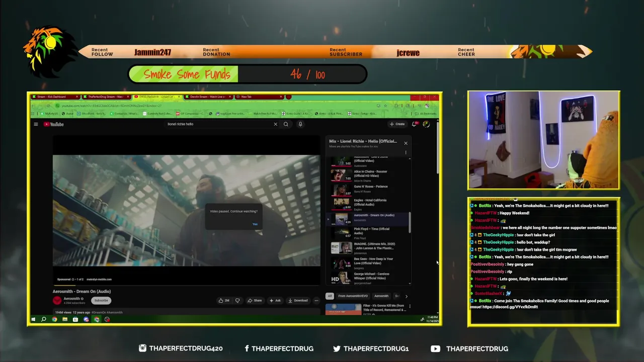The image size is (644, 362).
Task: Close the Lionel Richie mix playlist panel
Action: pos(406,143)
